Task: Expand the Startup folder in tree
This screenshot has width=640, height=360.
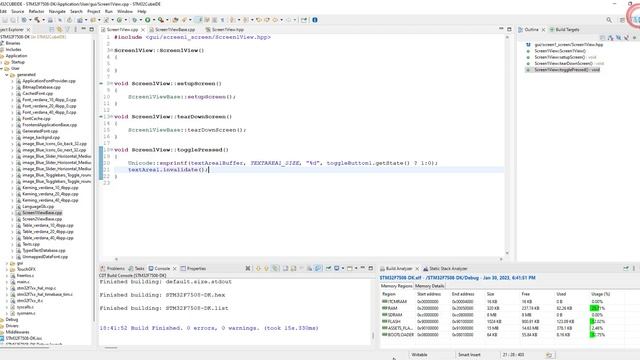Action: click(x=2, y=62)
